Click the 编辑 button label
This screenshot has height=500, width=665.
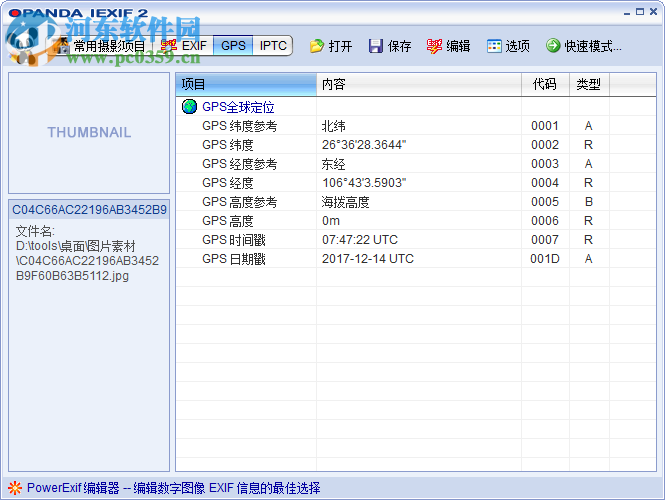point(458,46)
